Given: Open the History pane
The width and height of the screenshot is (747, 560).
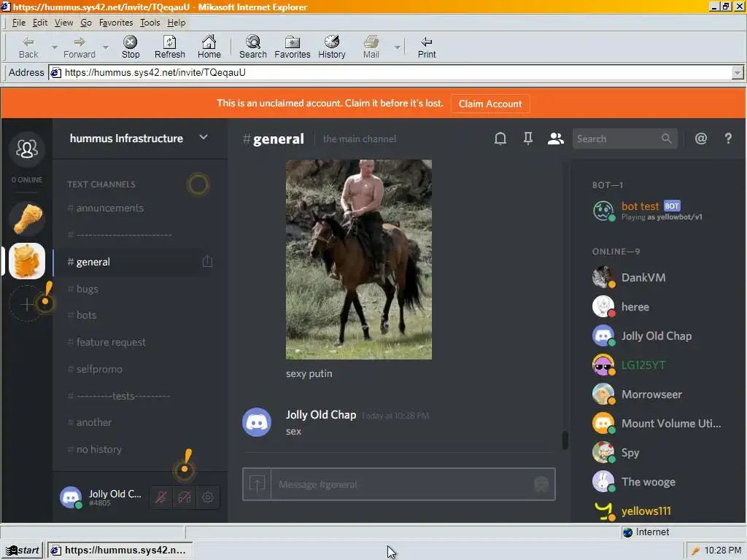Looking at the screenshot, I should [332, 47].
